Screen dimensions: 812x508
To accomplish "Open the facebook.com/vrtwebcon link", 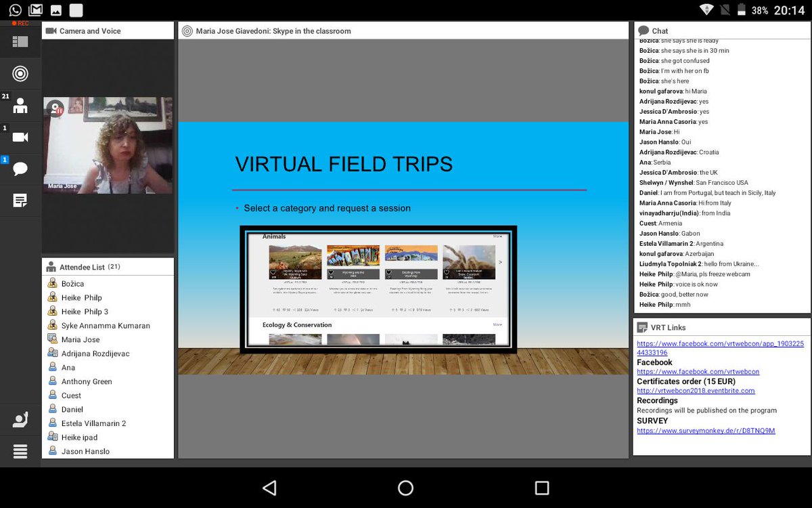I will pyautogui.click(x=698, y=371).
